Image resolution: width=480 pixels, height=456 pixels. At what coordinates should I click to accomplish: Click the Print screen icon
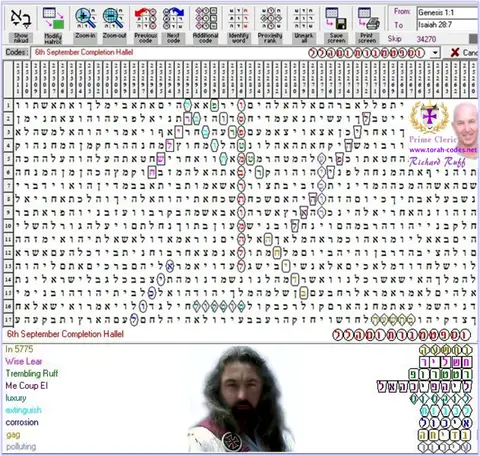click(x=368, y=18)
